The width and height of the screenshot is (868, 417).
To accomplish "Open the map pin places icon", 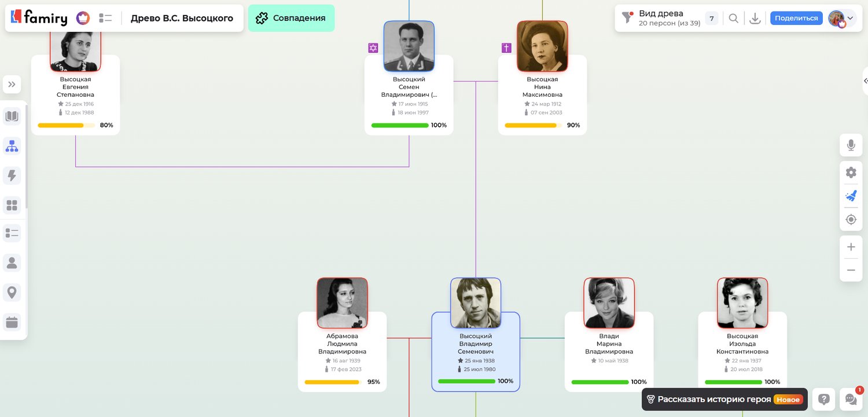I will tap(12, 292).
